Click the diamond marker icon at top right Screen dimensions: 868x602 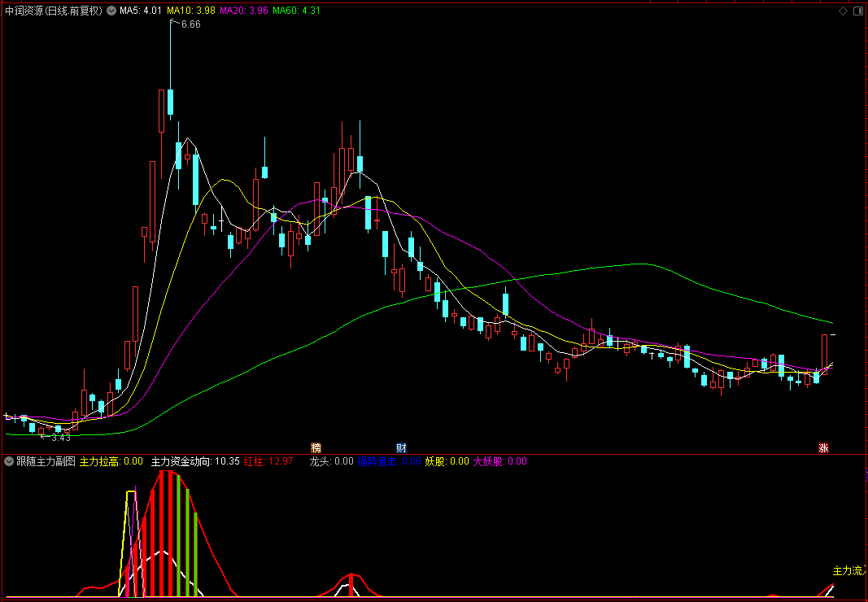tap(843, 11)
